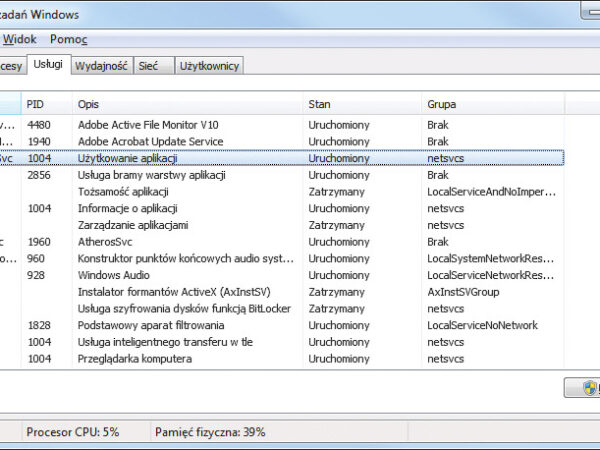Select the Usługi tab
The height and width of the screenshot is (450, 600).
(47, 64)
